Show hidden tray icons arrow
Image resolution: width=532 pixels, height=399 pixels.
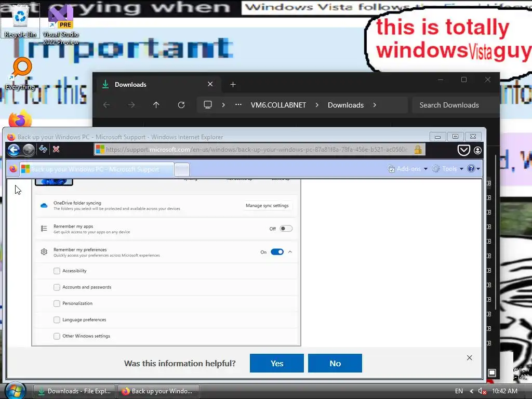(x=472, y=391)
